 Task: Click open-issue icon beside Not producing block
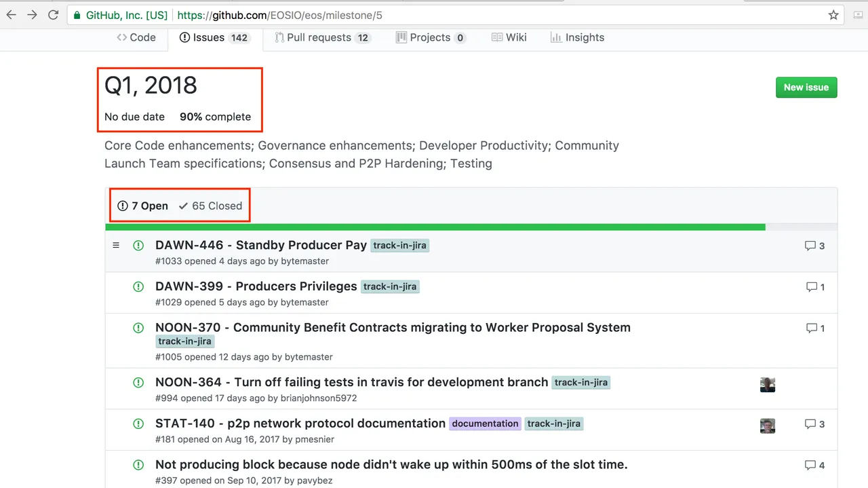point(138,465)
